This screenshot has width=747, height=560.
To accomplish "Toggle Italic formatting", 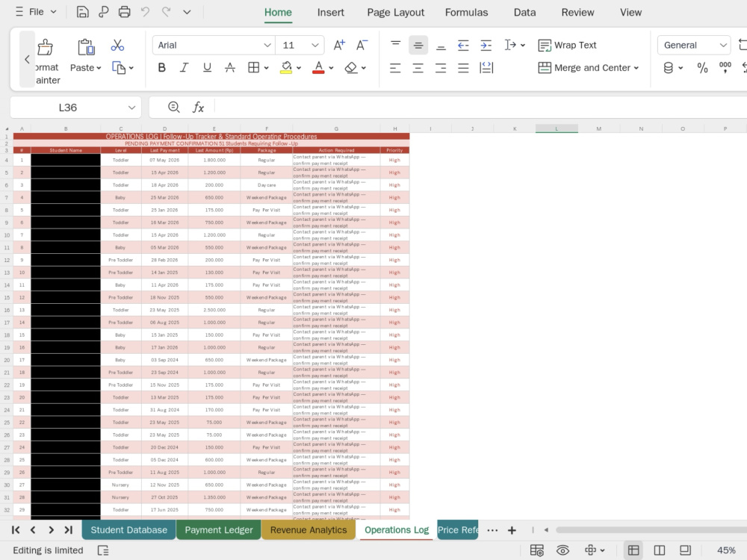I will coord(184,68).
